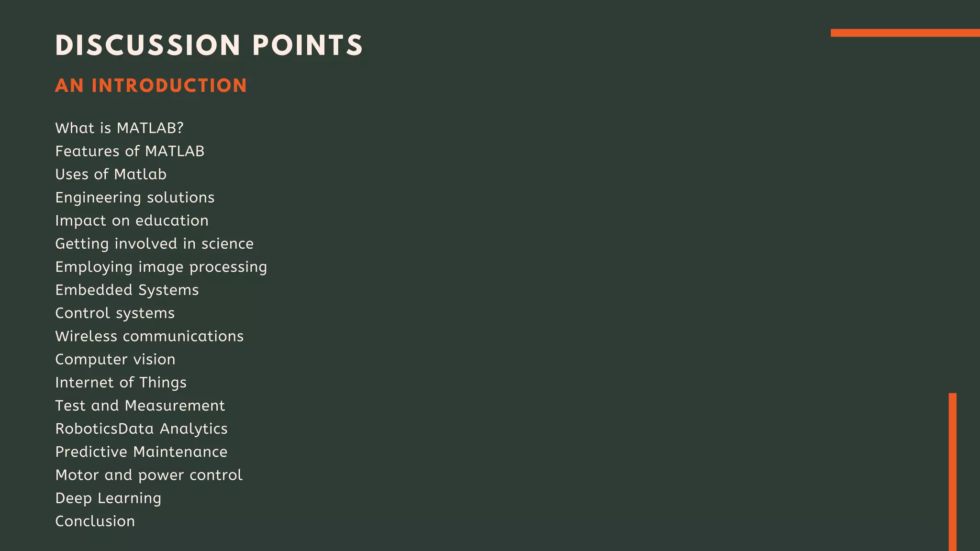Viewport: 980px width, 551px height.
Task: Select 'Motor and power control' entry
Action: [x=149, y=475]
